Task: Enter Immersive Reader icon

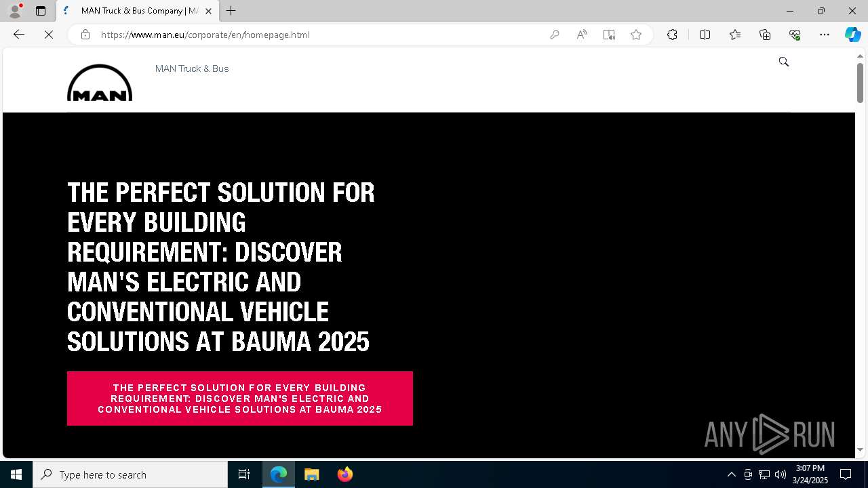Action: coord(609,35)
